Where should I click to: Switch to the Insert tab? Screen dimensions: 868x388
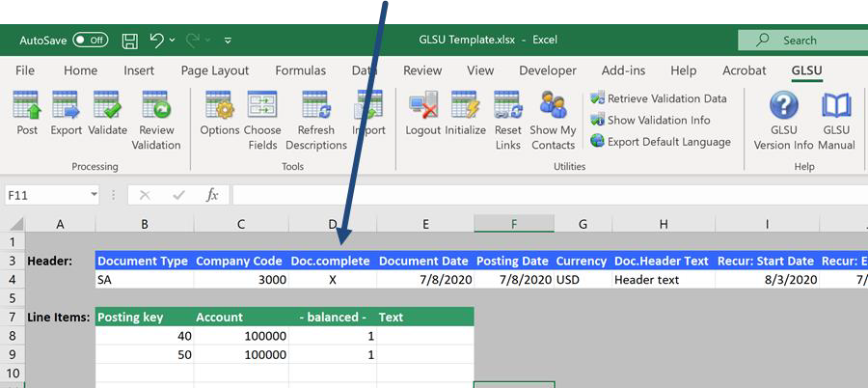pos(139,71)
